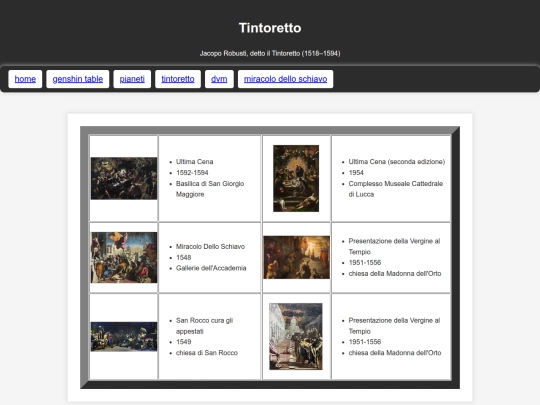Click the year '1549'
The image size is (540, 405).
[x=184, y=342]
